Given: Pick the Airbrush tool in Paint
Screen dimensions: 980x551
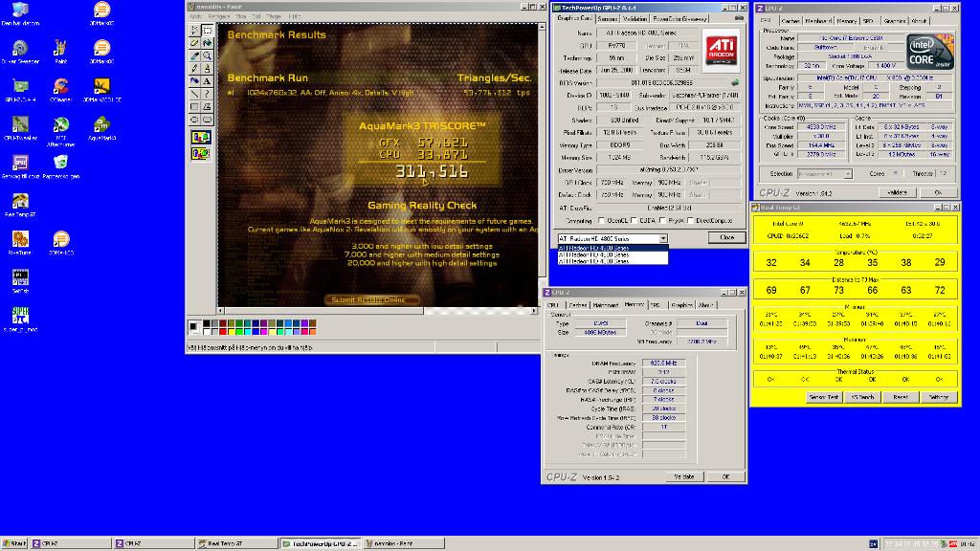Looking at the screenshot, I should (x=194, y=81).
